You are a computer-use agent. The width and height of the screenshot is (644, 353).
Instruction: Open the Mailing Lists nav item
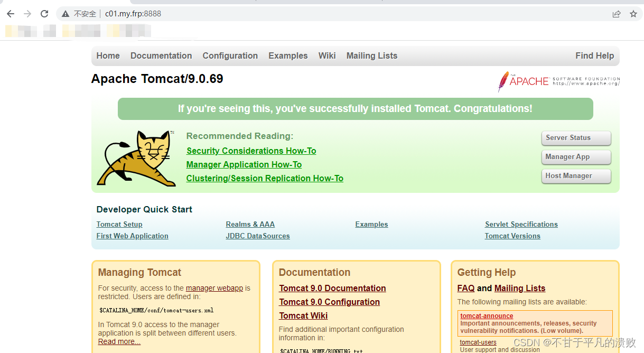[x=372, y=55]
